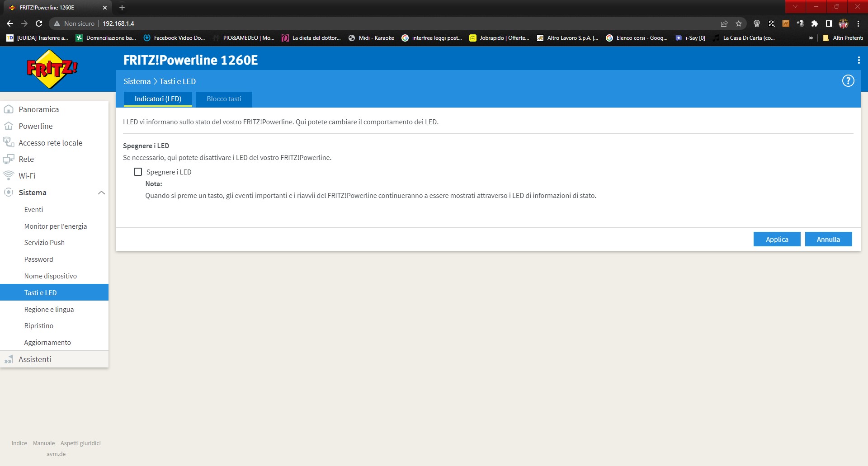Toggle the Spegnere i LED checkbox
Image resolution: width=868 pixels, height=466 pixels.
(138, 172)
